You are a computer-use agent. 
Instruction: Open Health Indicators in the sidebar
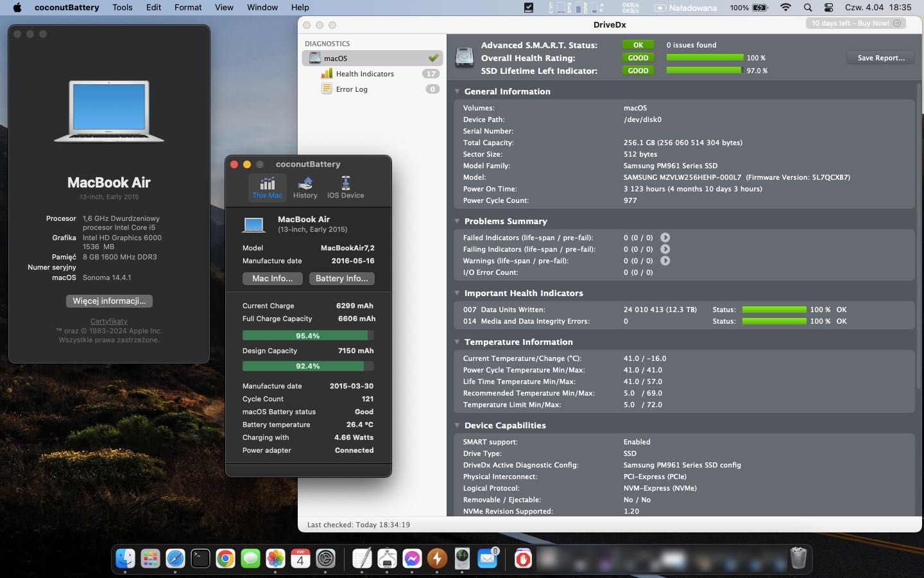pyautogui.click(x=364, y=74)
